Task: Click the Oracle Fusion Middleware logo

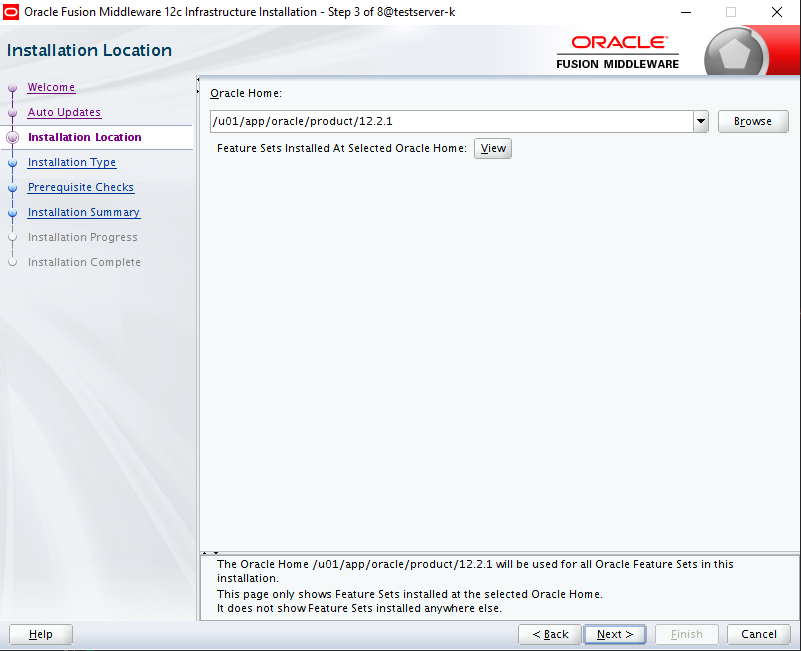Action: pyautogui.click(x=618, y=52)
